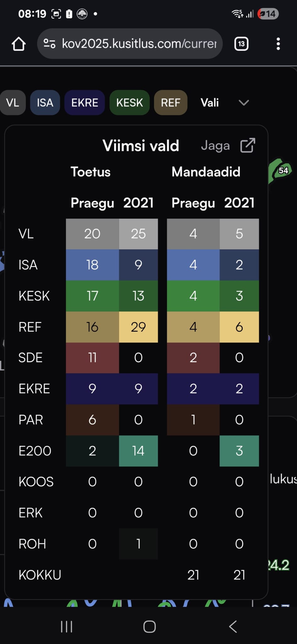Expand the Vali dropdown chevron
This screenshot has height=644, width=297.
pyautogui.click(x=244, y=103)
